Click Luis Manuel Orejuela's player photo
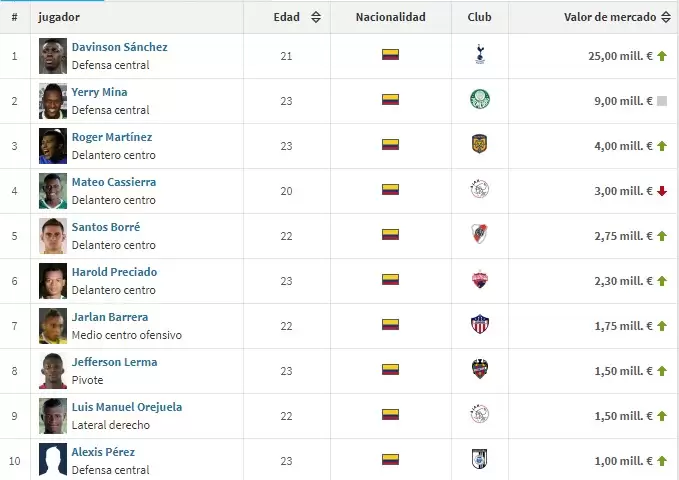679x480 pixels. click(52, 415)
